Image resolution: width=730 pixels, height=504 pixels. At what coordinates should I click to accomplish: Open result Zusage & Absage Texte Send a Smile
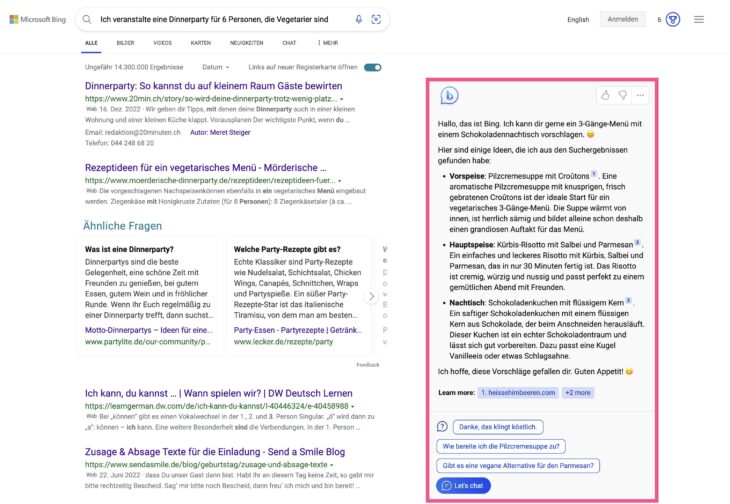tap(215, 452)
